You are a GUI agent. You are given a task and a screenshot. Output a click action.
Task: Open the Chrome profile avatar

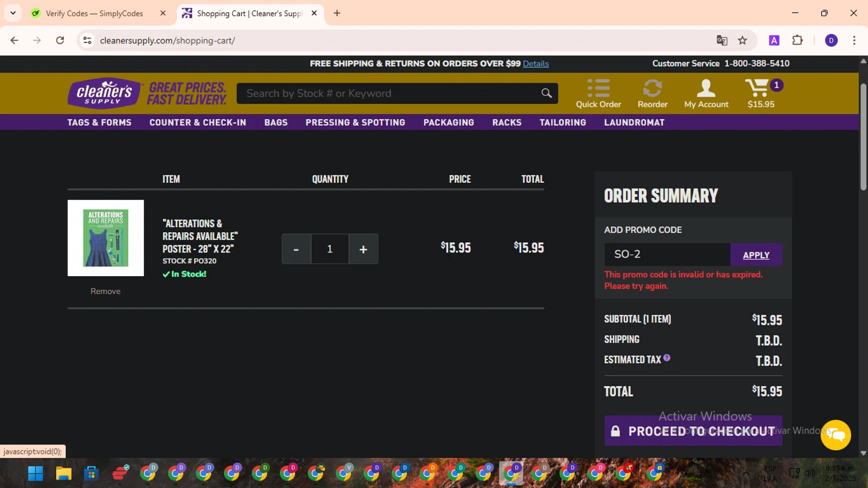(831, 41)
